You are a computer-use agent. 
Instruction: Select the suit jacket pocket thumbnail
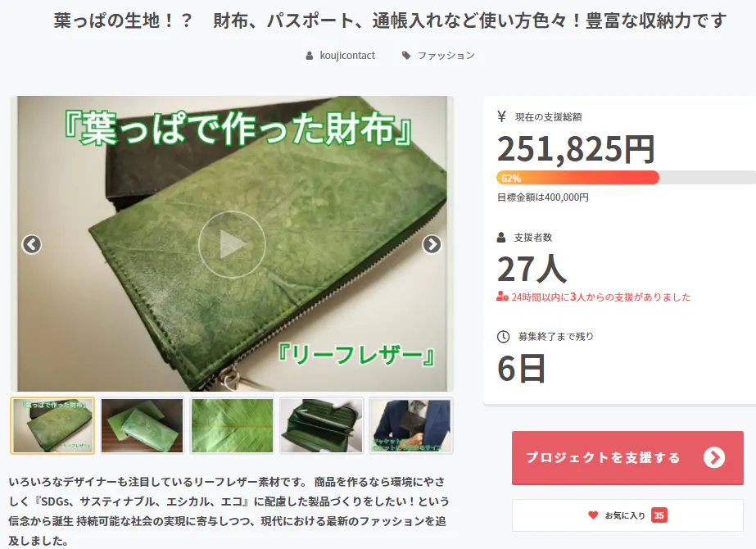[x=411, y=425]
